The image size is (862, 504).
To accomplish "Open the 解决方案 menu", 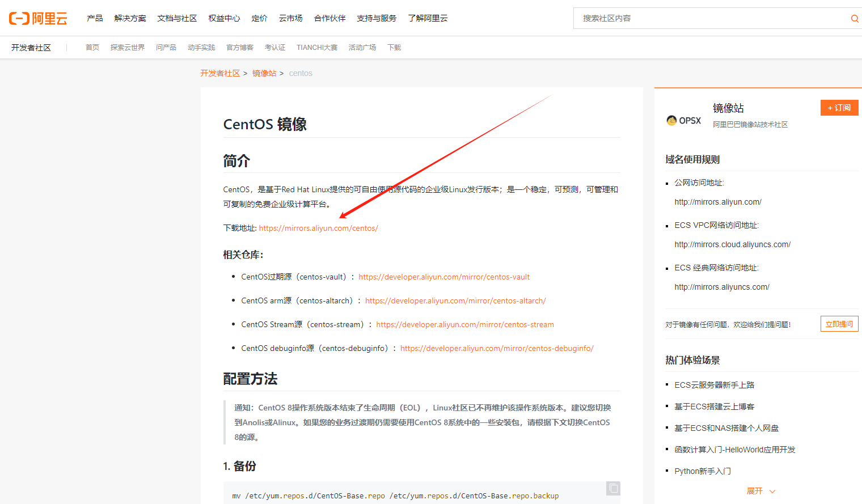I will point(130,18).
